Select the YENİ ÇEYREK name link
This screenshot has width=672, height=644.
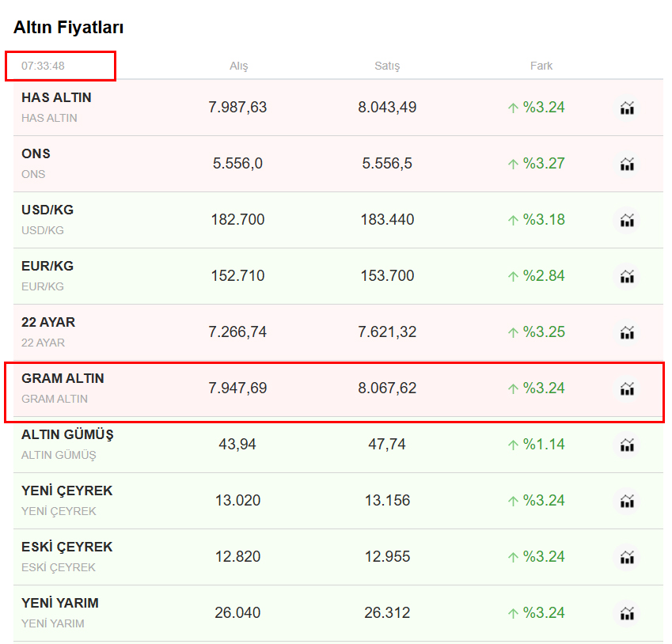click(x=66, y=491)
